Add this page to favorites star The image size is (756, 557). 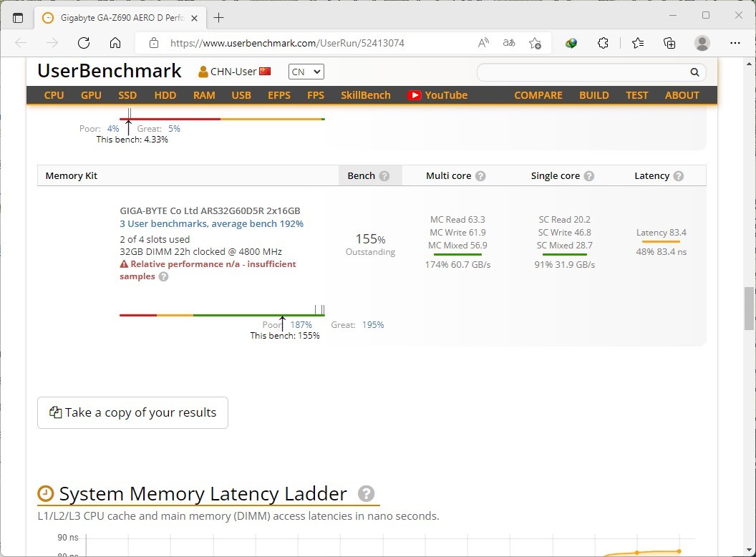535,43
